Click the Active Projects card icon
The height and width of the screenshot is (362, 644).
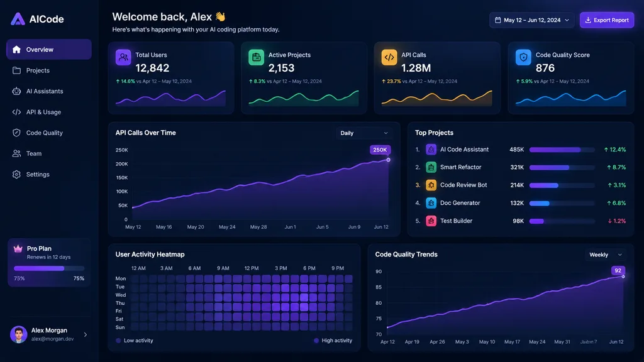point(257,57)
